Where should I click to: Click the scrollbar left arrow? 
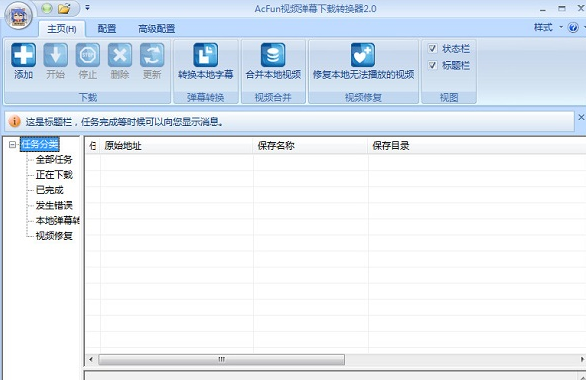click(x=91, y=359)
